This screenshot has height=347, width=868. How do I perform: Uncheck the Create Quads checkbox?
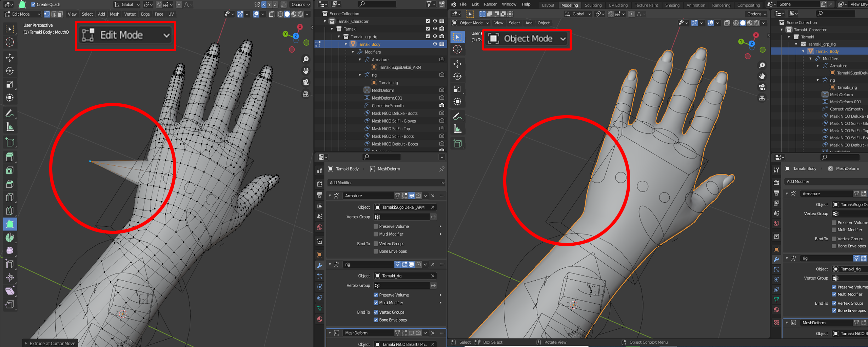[x=33, y=4]
